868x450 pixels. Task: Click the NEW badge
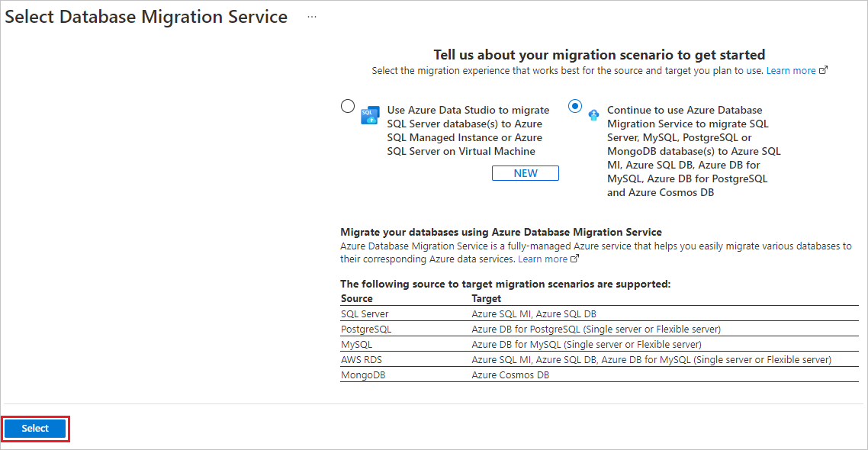[x=526, y=173]
